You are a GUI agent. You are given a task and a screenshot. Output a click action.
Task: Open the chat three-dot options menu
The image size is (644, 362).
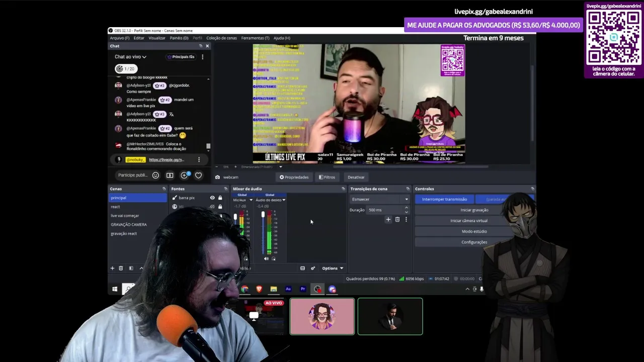coord(202,57)
